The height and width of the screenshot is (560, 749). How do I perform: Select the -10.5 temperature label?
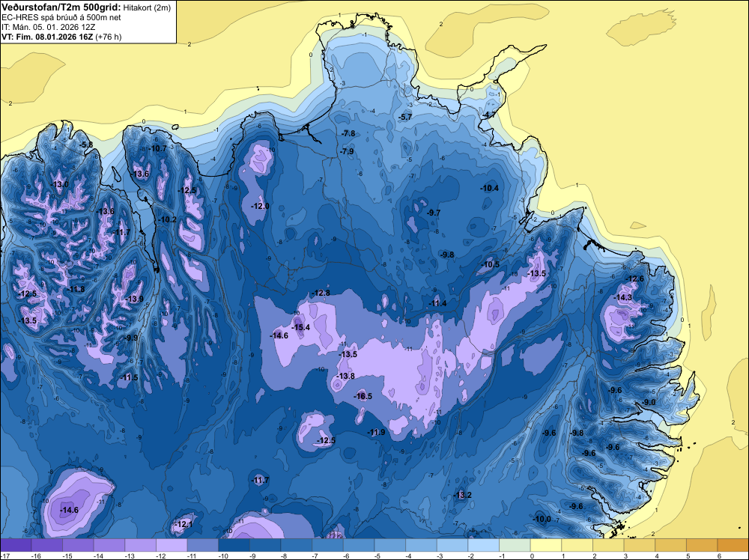pyautogui.click(x=490, y=264)
